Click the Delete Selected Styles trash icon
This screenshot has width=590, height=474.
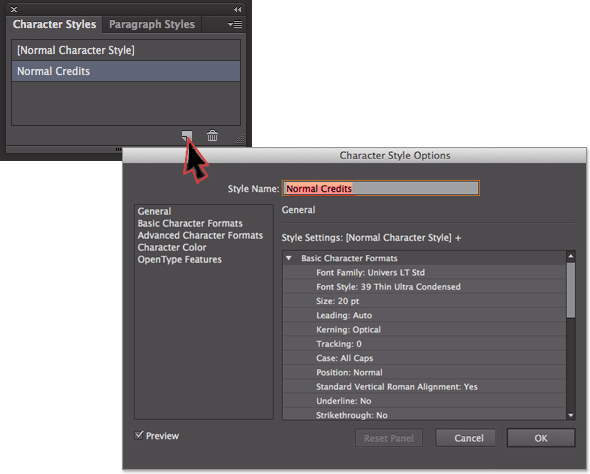[x=212, y=135]
